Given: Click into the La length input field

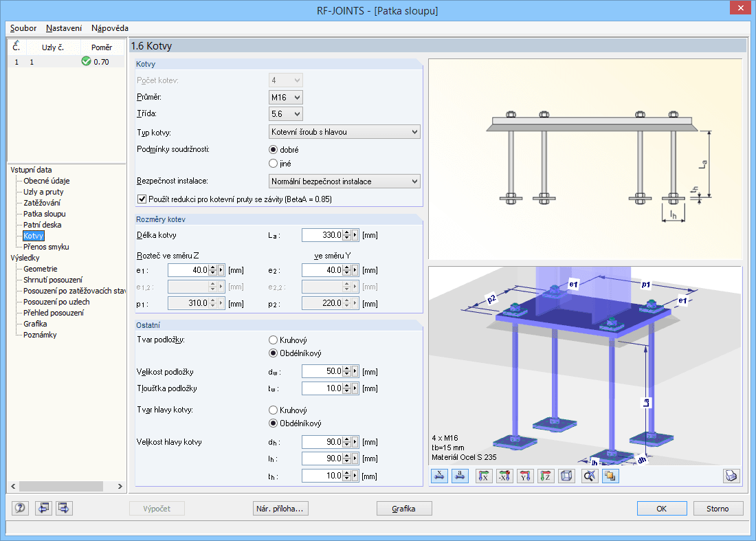Looking at the screenshot, I should (x=322, y=235).
